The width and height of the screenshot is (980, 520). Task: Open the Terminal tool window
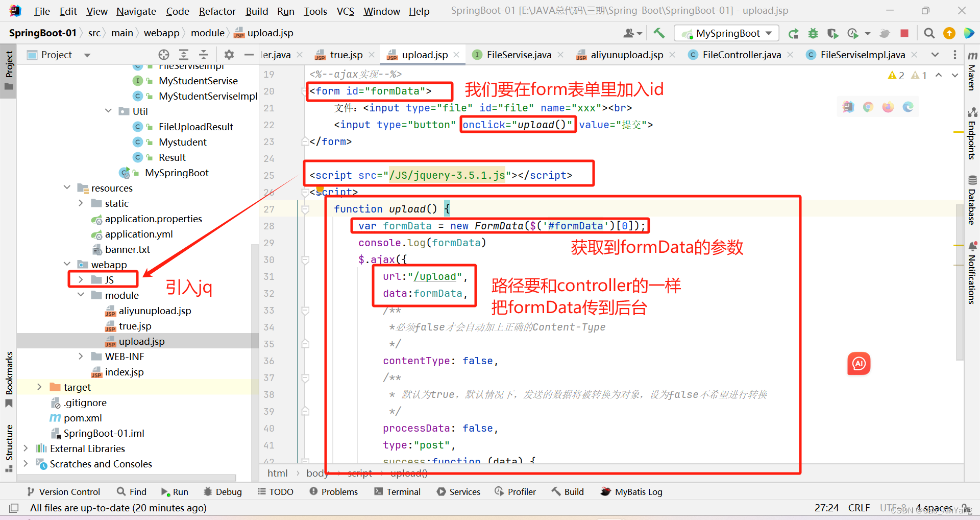point(398,491)
